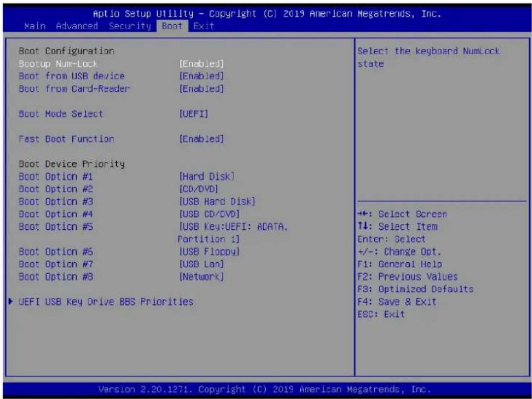Viewport: 532px width, 399px height.
Task: Change the [USB Hard Disk] boot option value
Action: [x=217, y=201]
